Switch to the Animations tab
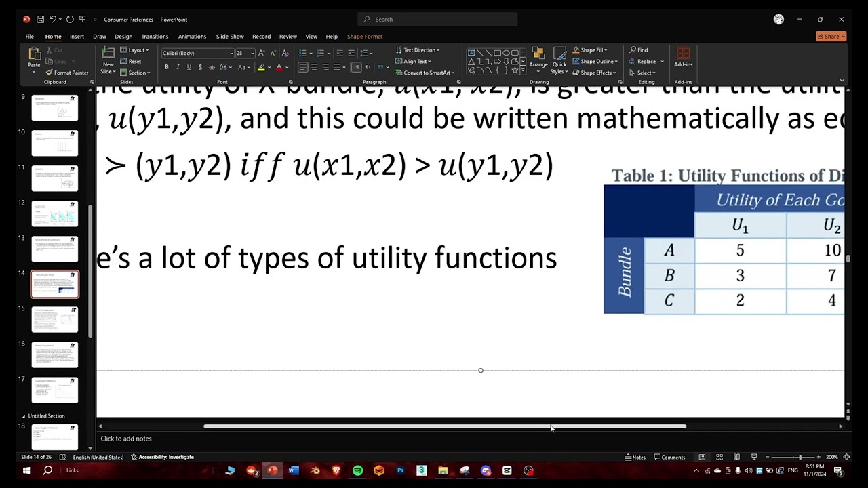The image size is (868, 488). pyautogui.click(x=192, y=36)
